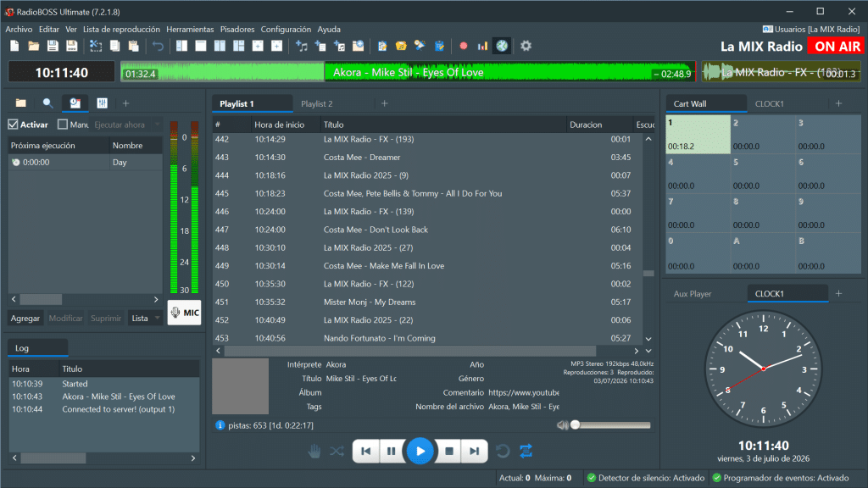Open the scheduler clock panel icon
The height and width of the screenshot is (488, 868).
[75, 103]
